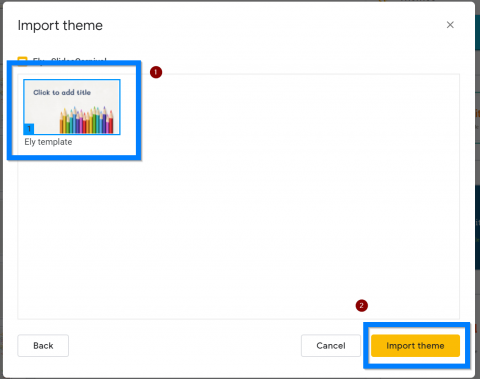Click the red step 2 marker
Image resolution: width=480 pixels, height=379 pixels.
click(x=361, y=306)
